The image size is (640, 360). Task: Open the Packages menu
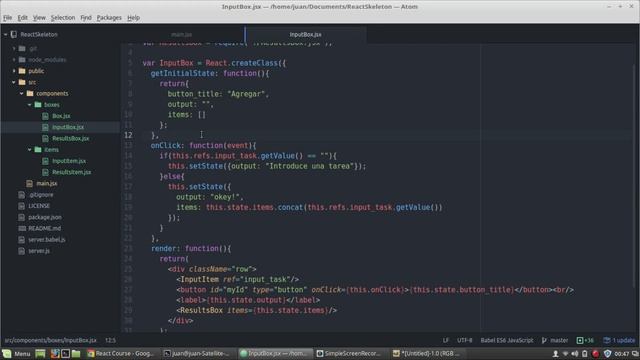click(109, 18)
